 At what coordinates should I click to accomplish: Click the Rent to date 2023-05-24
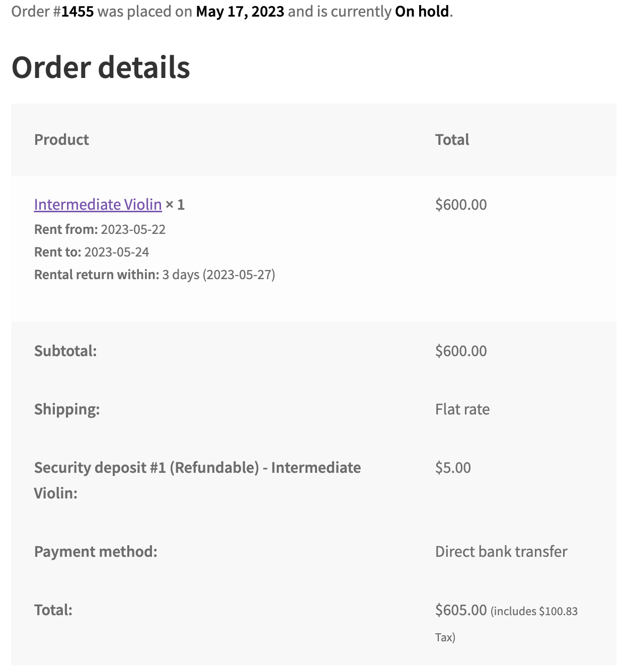(x=117, y=252)
